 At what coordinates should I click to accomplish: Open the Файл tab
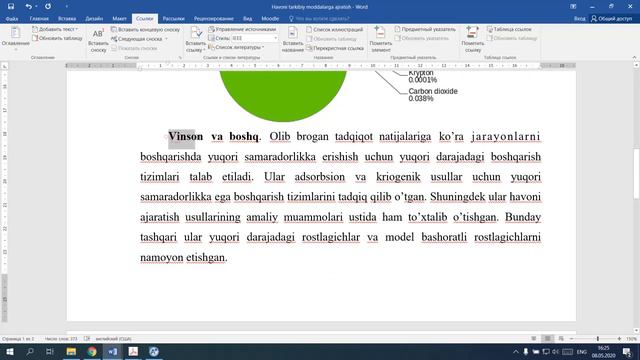tap(12, 18)
